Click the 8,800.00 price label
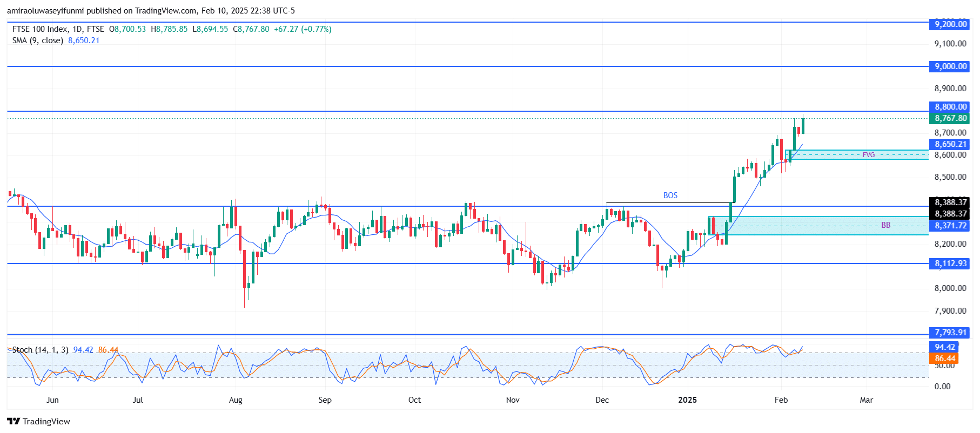This screenshot has width=980, height=433. [x=950, y=107]
